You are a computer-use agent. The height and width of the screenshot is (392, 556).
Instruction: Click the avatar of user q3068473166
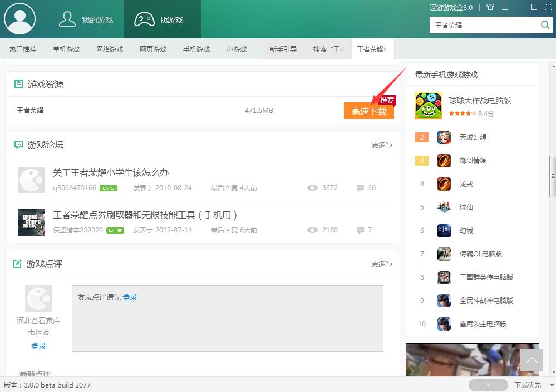31,180
